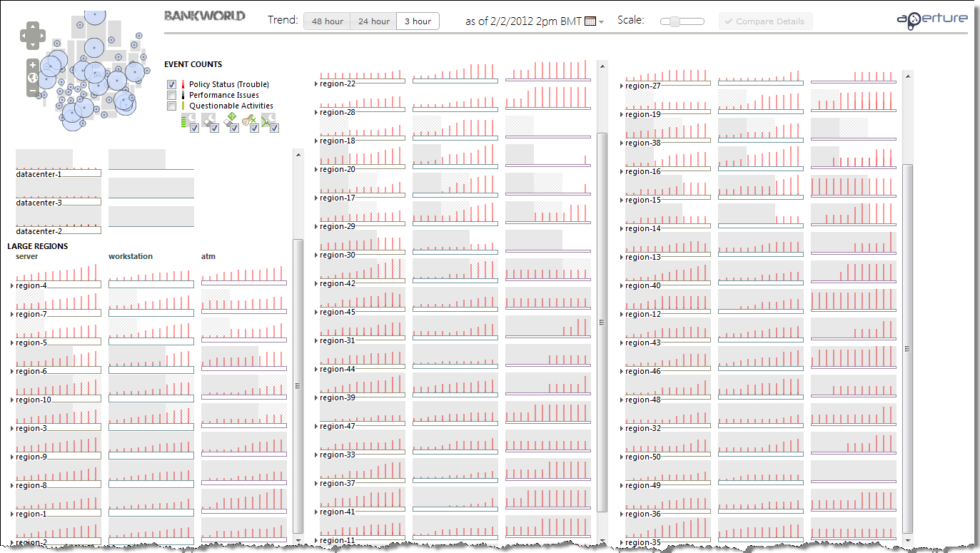
Task: Click the BANKWORLD logo
Action: click(205, 16)
